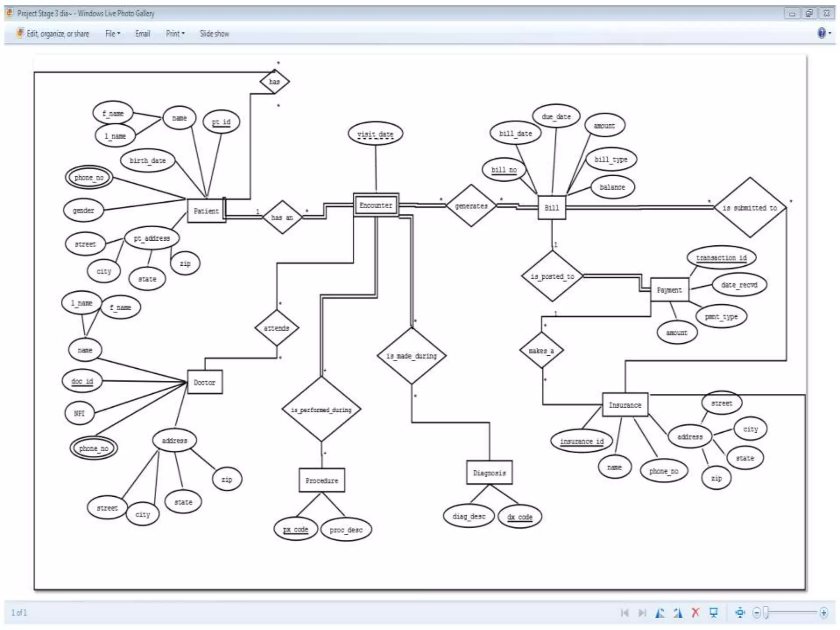Viewport: 840px width, 630px height.
Task: Click the zoom slider handle
Action: (766, 613)
